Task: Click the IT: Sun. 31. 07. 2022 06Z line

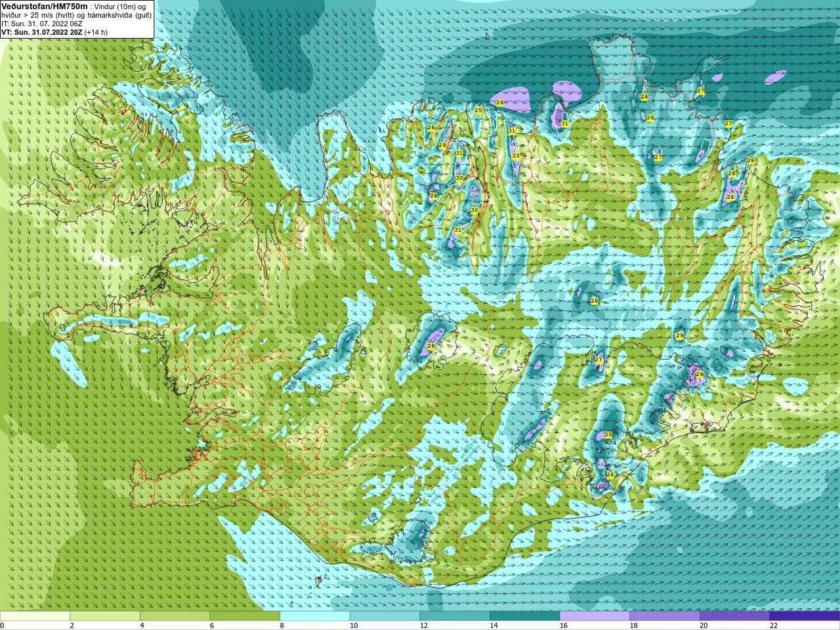Action: tap(42, 23)
